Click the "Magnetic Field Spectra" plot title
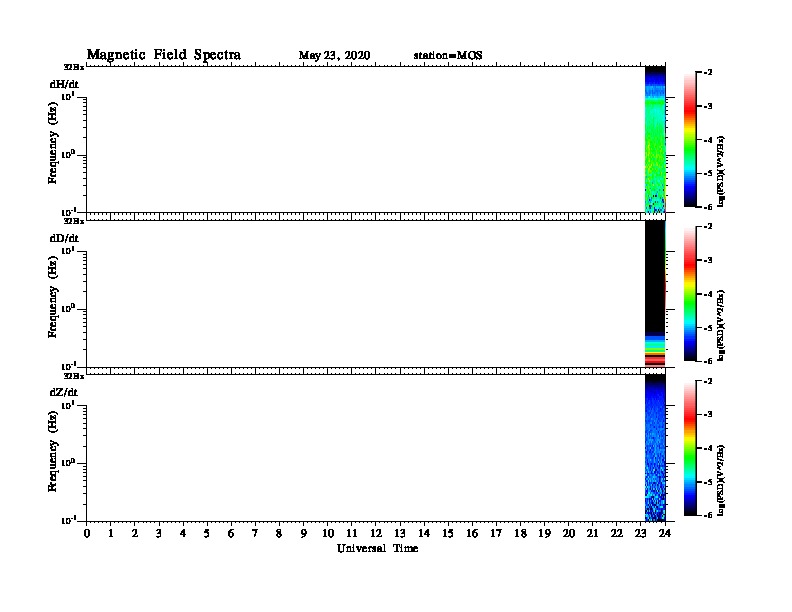The height and width of the screenshot is (612, 792). tap(164, 55)
